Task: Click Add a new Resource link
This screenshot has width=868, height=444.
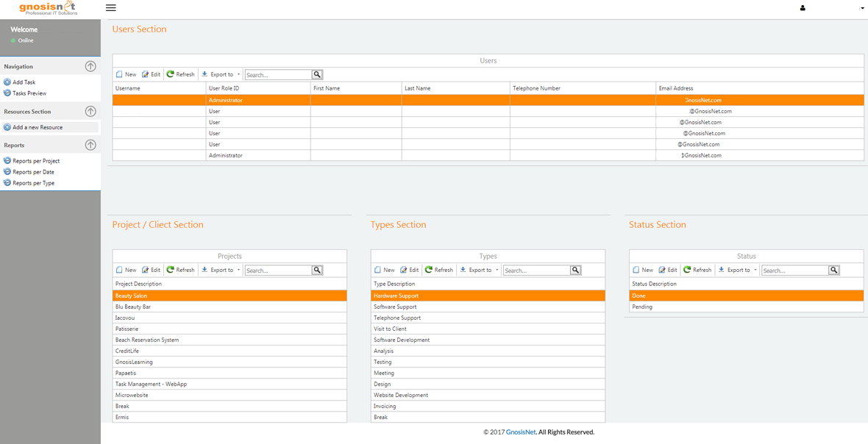Action: point(37,128)
